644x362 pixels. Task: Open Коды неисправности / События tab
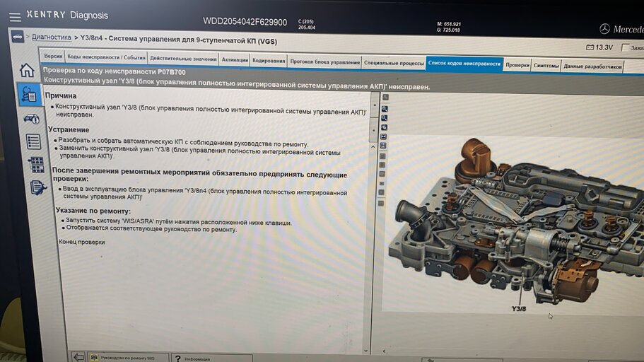pos(106,57)
